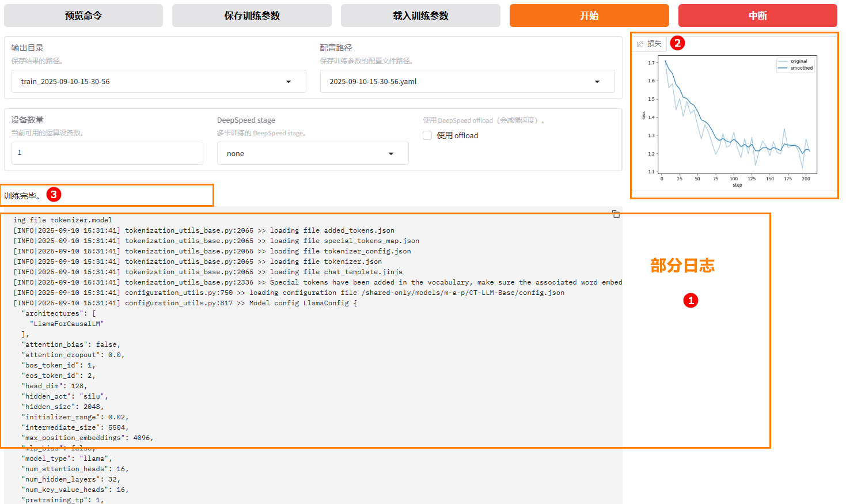Image resolution: width=846 pixels, height=504 pixels.
Task: Open the 输出目录 dropdown arrow
Action: coord(289,82)
